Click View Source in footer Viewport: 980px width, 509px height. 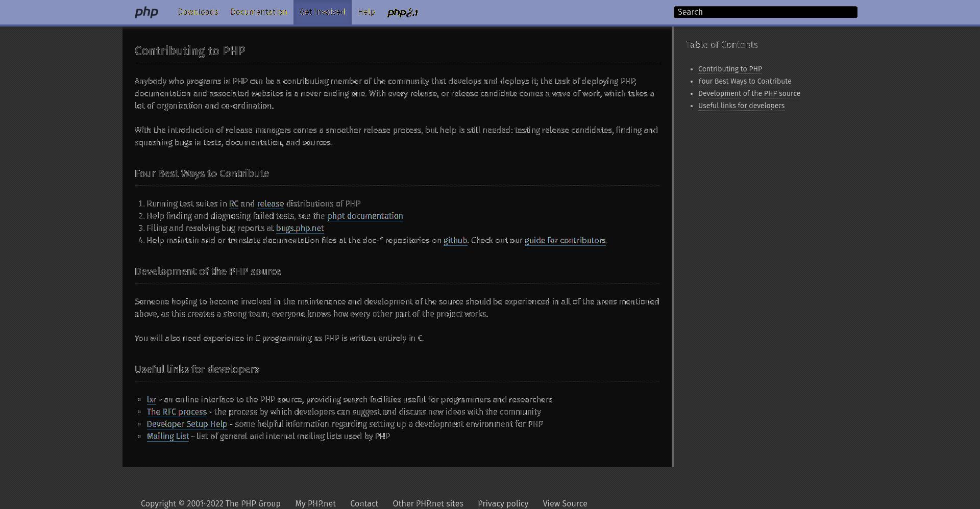565,503
